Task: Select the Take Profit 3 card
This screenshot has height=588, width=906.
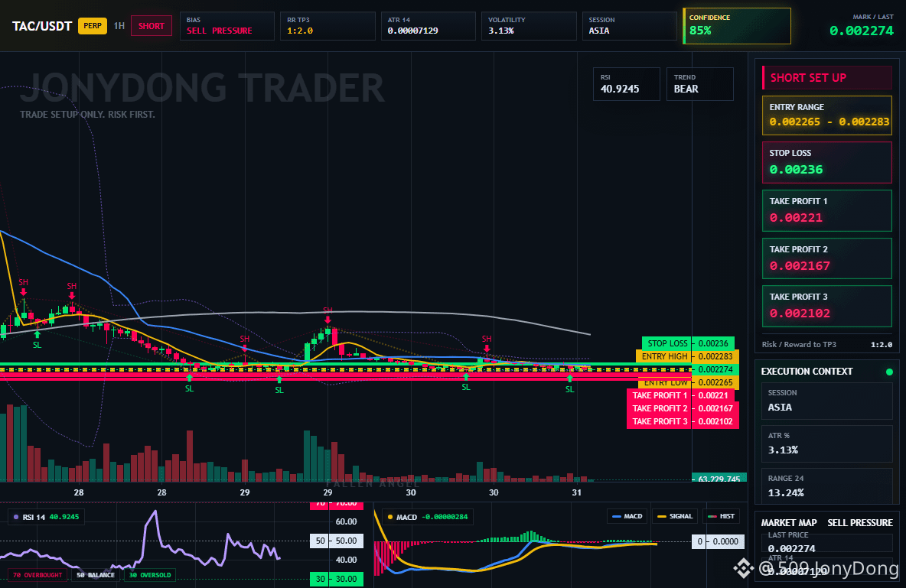Action: (x=827, y=306)
